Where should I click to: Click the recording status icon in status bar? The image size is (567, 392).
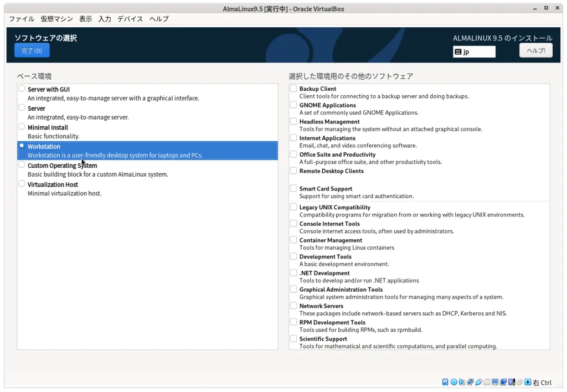pos(503,382)
